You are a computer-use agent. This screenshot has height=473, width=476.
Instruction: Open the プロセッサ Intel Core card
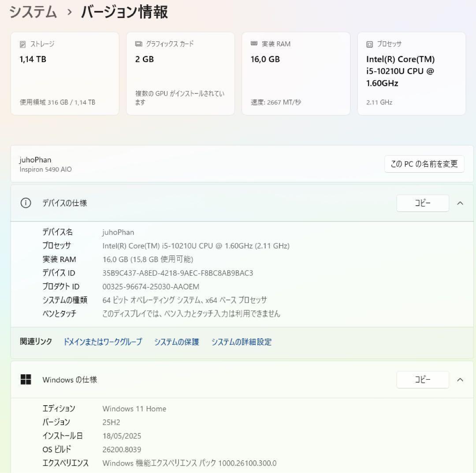412,74
